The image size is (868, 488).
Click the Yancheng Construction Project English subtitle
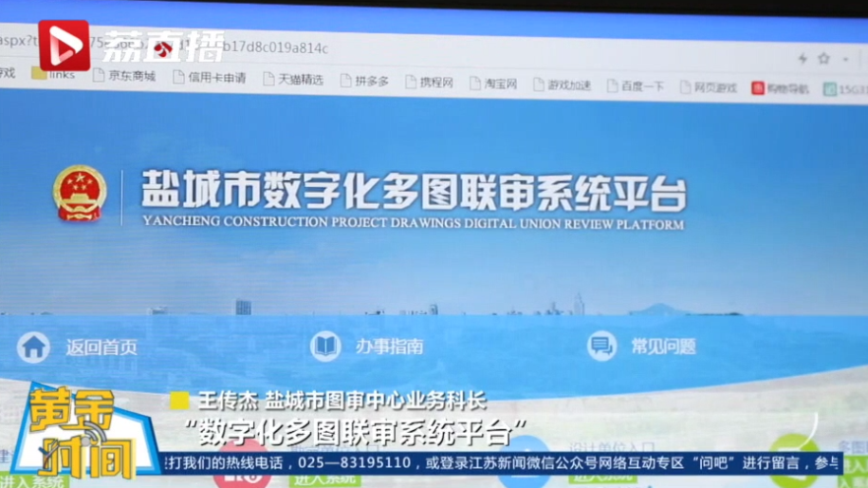[413, 223]
